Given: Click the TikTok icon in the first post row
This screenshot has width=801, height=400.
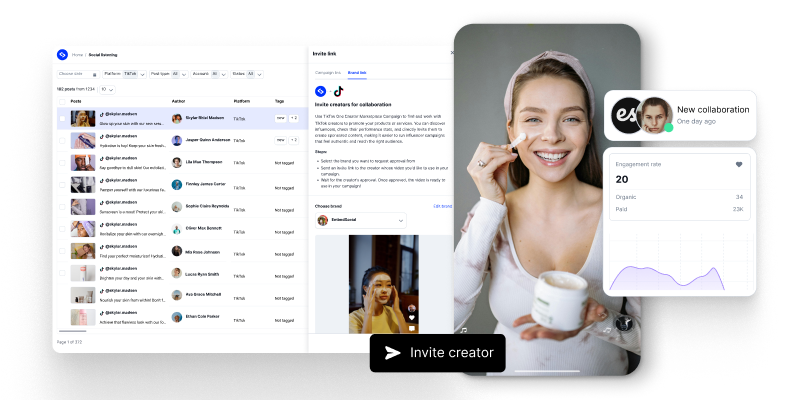Looking at the screenshot, I should coord(102,113).
